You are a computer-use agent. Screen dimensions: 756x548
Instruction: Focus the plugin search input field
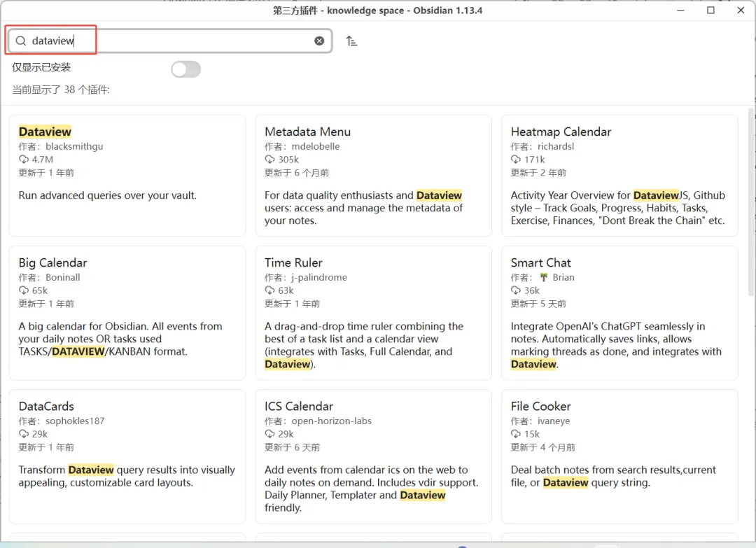pos(169,41)
